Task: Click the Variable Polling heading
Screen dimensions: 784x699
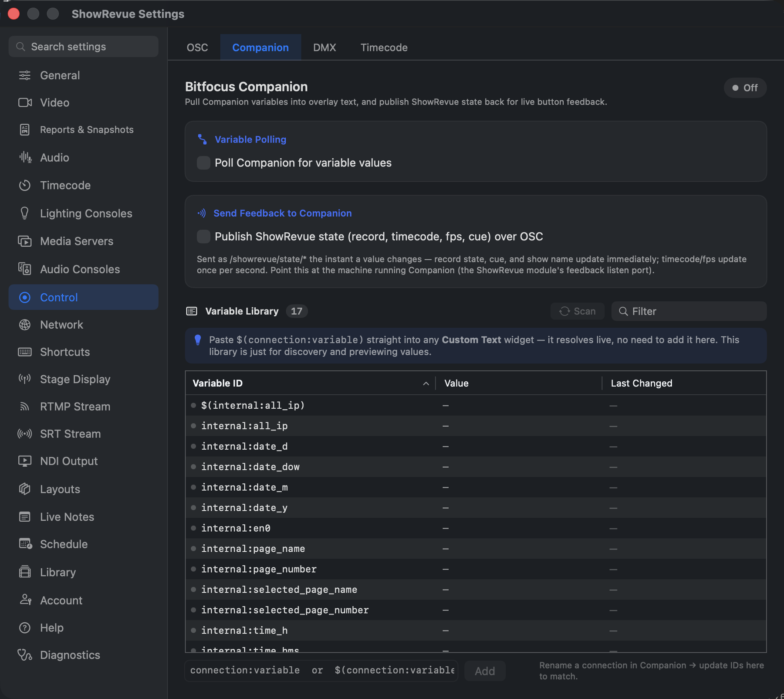Action: click(250, 139)
